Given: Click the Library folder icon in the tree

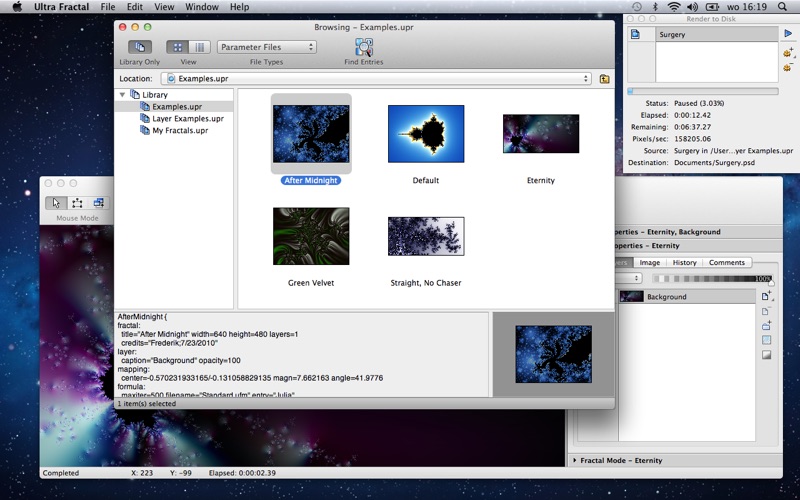Looking at the screenshot, I should [x=135, y=94].
